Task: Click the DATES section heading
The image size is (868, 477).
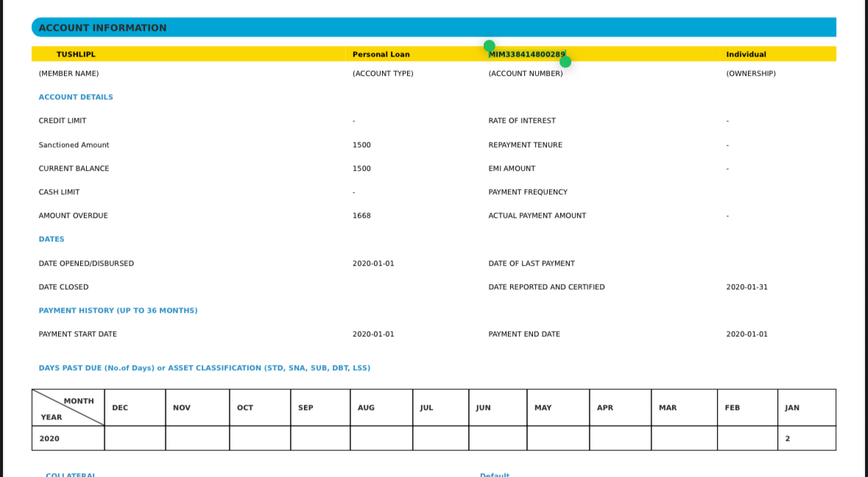Action: click(x=52, y=239)
